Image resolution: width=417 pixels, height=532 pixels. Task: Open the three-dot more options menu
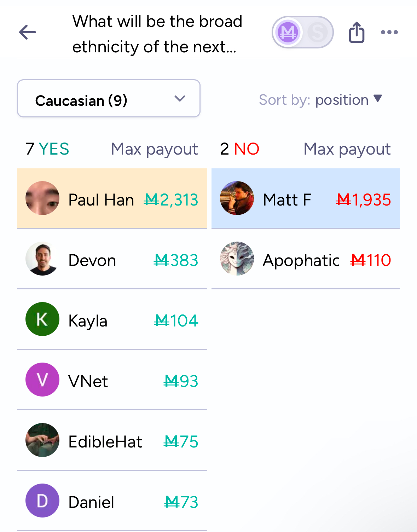click(x=389, y=32)
